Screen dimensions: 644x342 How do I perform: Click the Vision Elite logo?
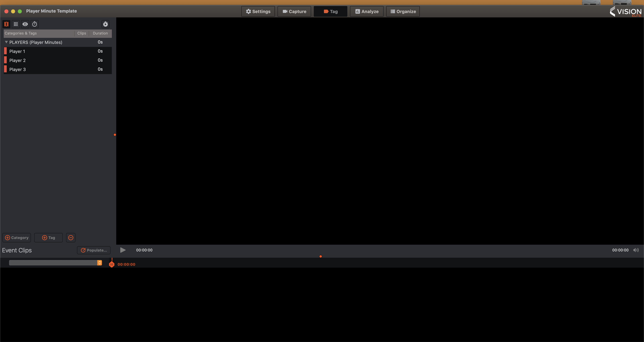626,12
